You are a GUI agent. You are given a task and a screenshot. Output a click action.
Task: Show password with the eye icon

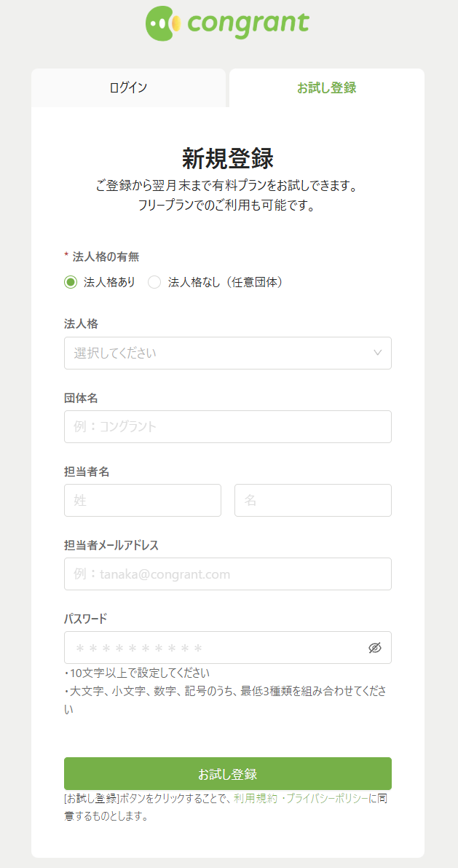pos(375,648)
